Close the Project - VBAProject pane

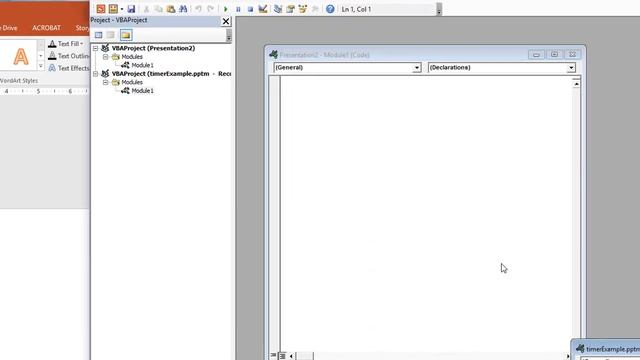pos(226,21)
